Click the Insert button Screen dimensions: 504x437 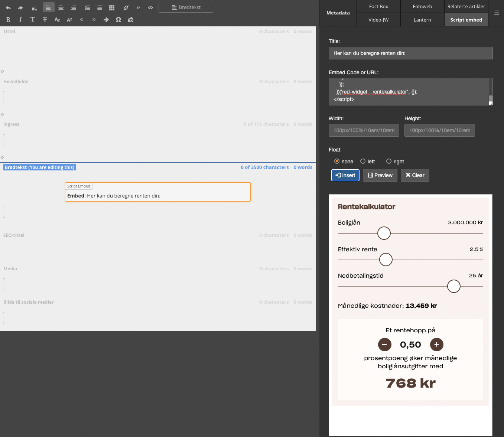click(345, 175)
